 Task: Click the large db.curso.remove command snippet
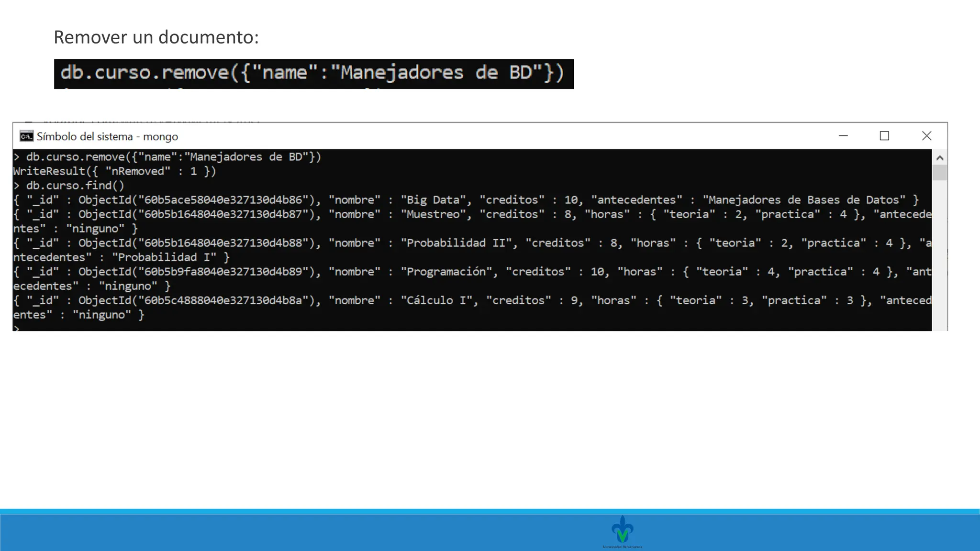click(314, 74)
